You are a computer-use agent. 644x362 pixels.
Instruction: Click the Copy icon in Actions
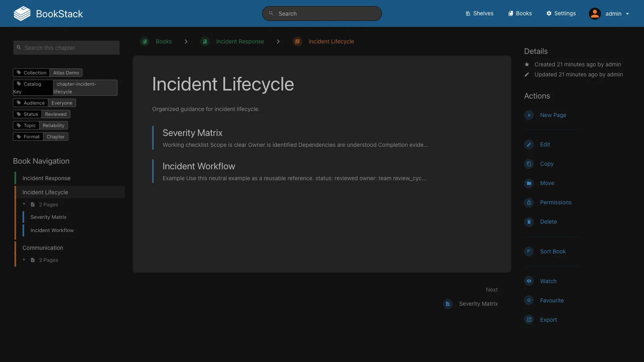(529, 164)
